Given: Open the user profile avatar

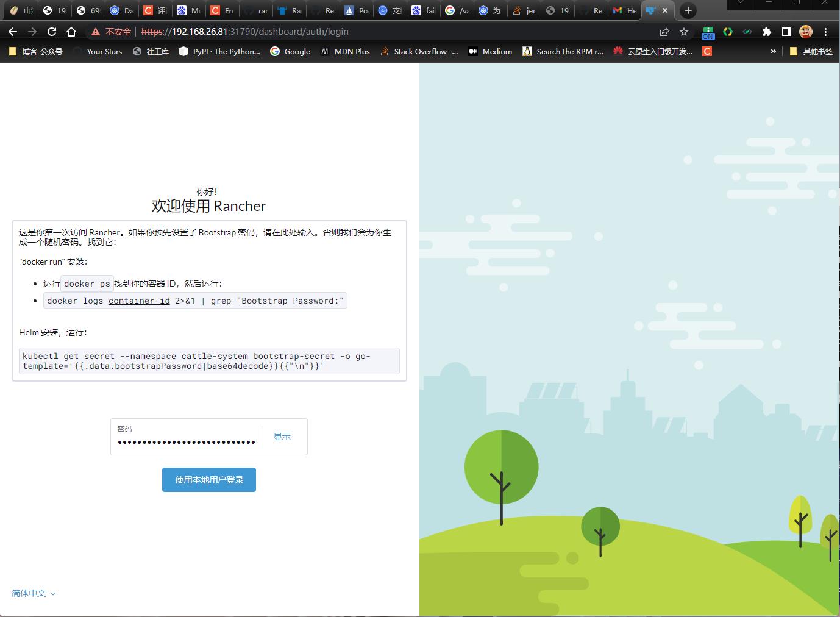Looking at the screenshot, I should [x=806, y=32].
